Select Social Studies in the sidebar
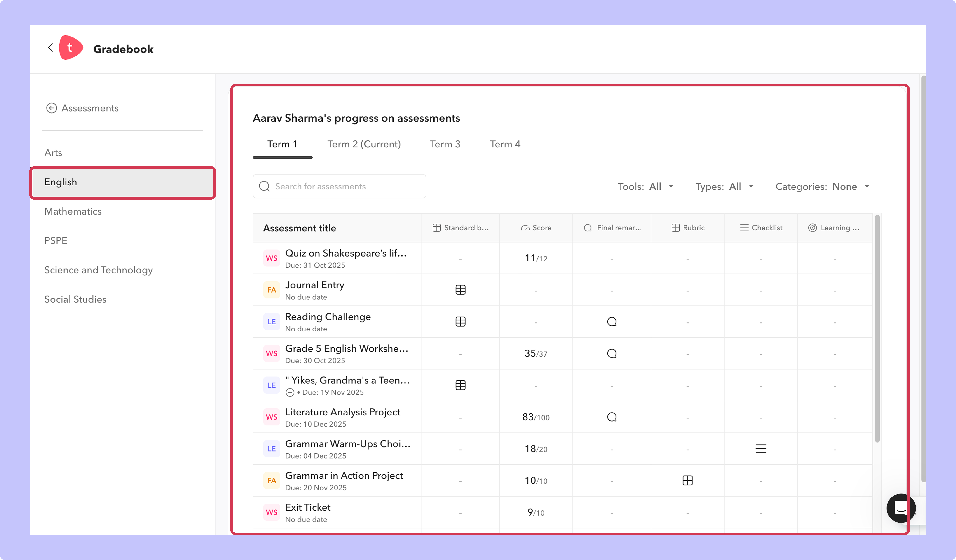The height and width of the screenshot is (560, 956). point(75,300)
